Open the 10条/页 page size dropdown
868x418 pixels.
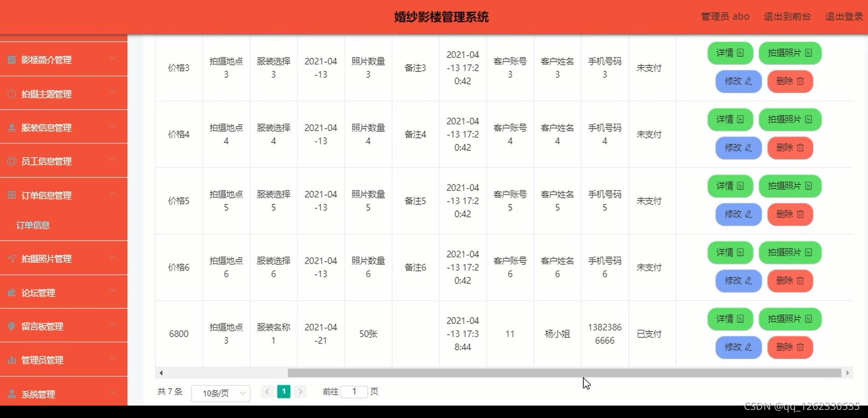click(221, 393)
